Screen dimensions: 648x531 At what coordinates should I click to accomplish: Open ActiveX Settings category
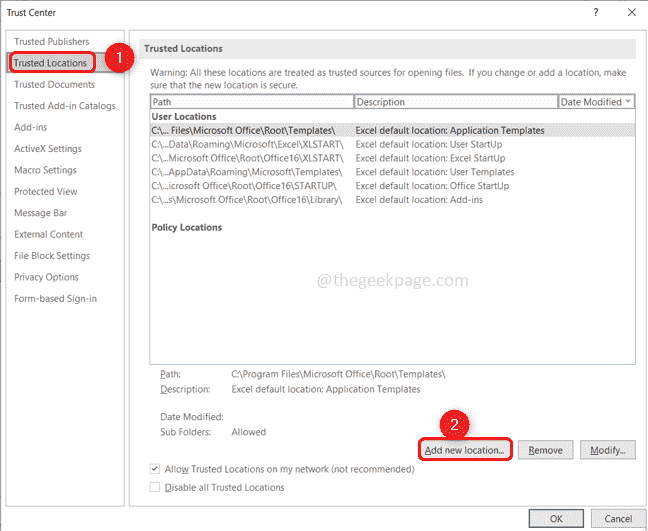tap(47, 149)
